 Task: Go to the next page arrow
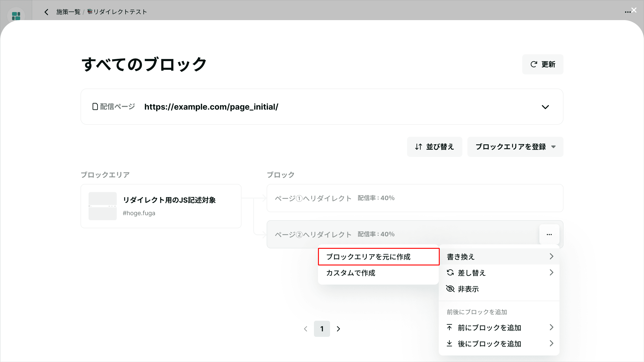pyautogui.click(x=338, y=329)
